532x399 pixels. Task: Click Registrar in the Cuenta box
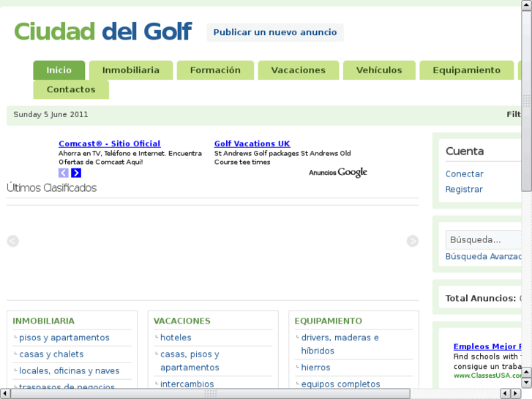464,189
